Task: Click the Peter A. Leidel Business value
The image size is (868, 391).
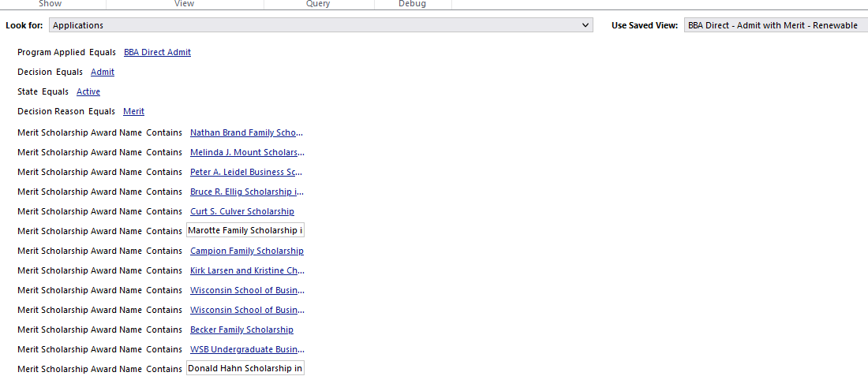Action: pos(246,172)
